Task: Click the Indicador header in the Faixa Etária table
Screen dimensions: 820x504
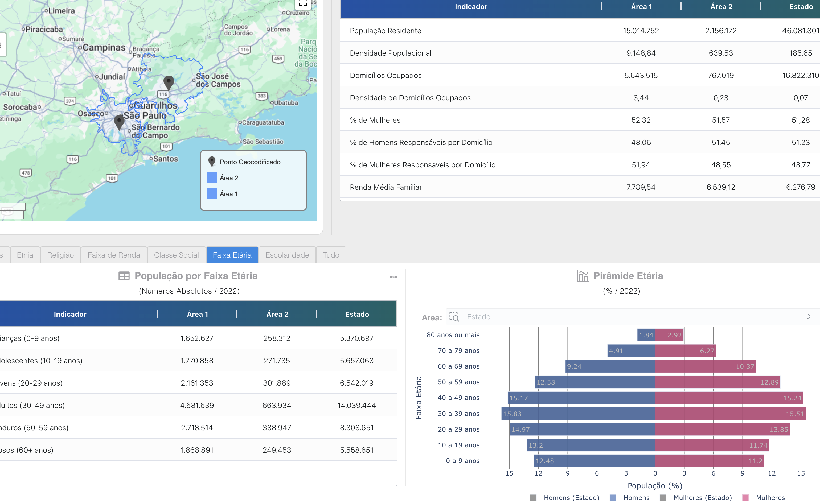Action: (70, 314)
